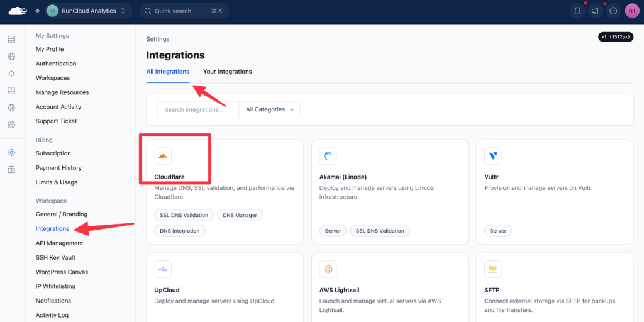The height and width of the screenshot is (322, 644).
Task: Open IP Whitelisting page
Action: click(55, 286)
